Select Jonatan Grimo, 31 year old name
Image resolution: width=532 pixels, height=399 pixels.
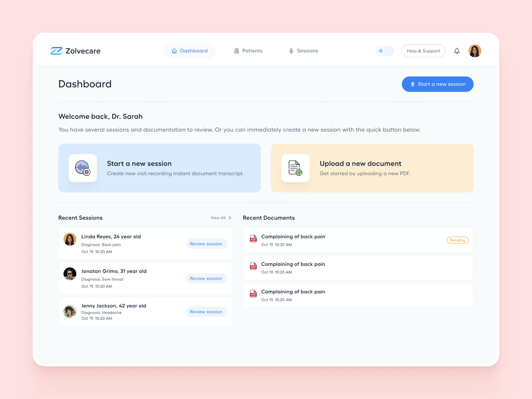(114, 271)
